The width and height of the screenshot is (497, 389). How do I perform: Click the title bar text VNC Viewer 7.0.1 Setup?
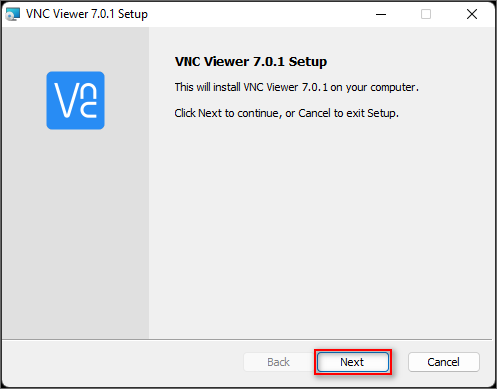[87, 14]
